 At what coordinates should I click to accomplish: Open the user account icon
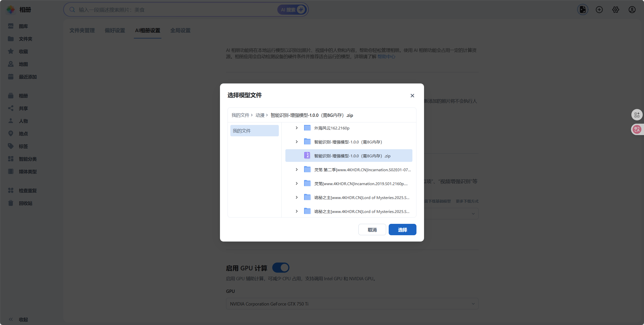(632, 10)
